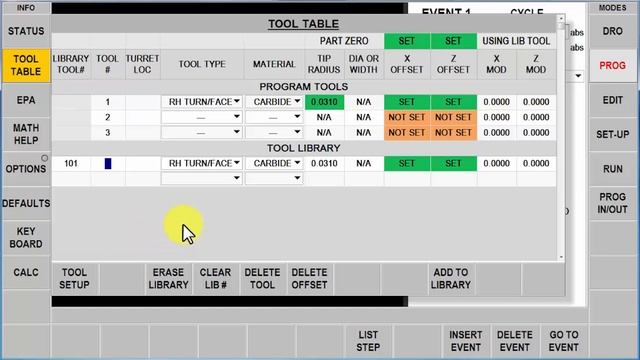Open library tool 101 MATERIAL dropdown
This screenshot has width=640, height=360.
coord(274,163)
